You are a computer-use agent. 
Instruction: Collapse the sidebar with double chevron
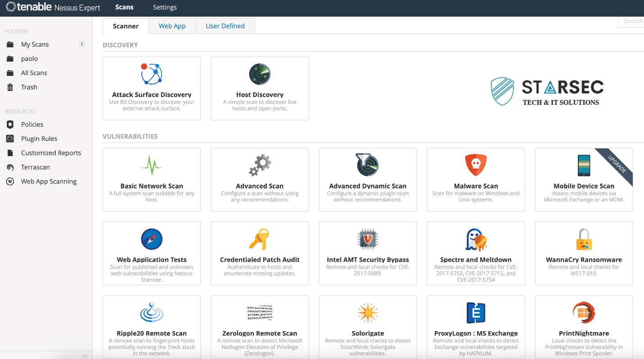tap(85, 356)
